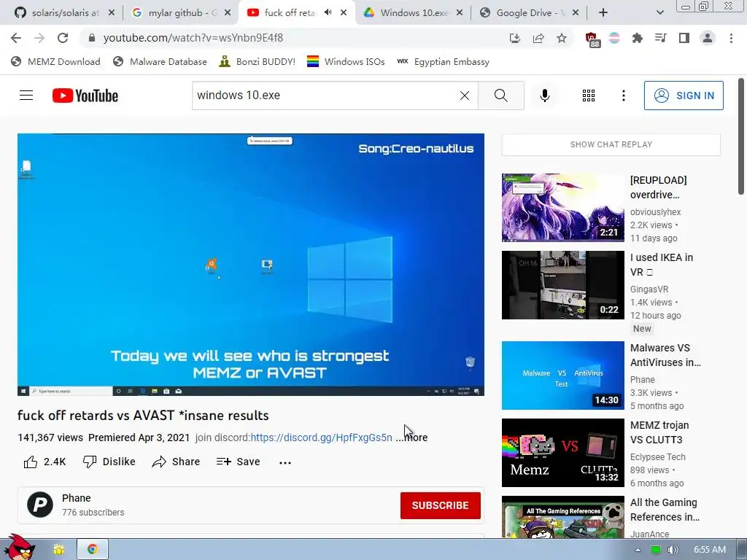Open the install/download page icon in address bar
747x560 pixels.
coord(514,38)
